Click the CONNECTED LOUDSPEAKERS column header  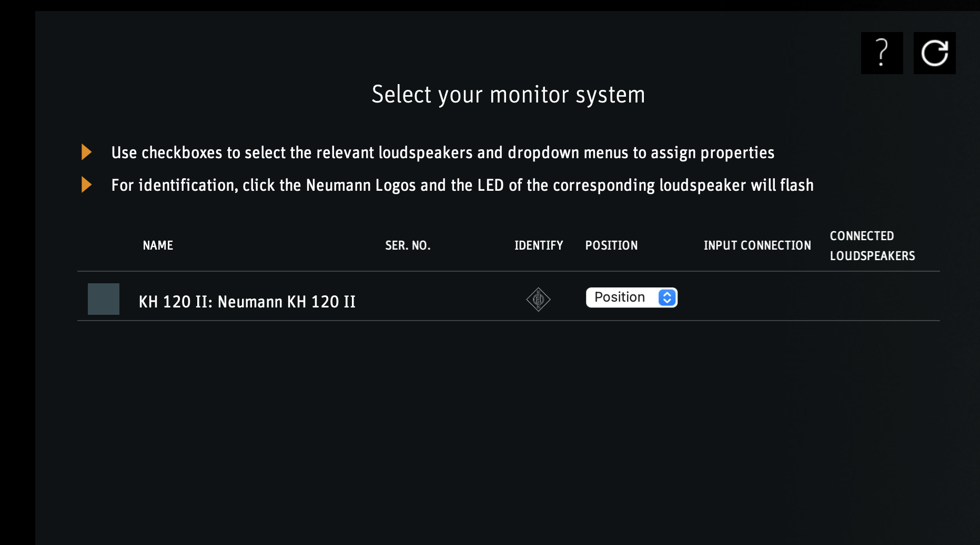[872, 246]
